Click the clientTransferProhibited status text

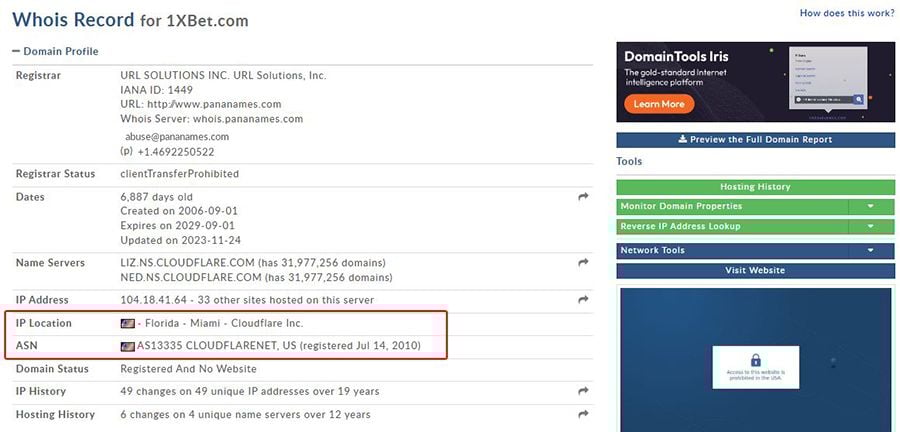point(179,174)
